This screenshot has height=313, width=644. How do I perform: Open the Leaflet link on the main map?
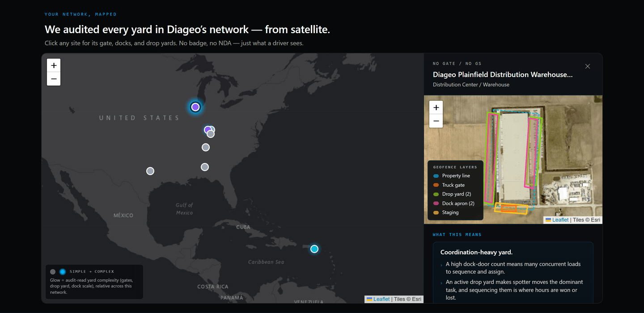pyautogui.click(x=381, y=299)
